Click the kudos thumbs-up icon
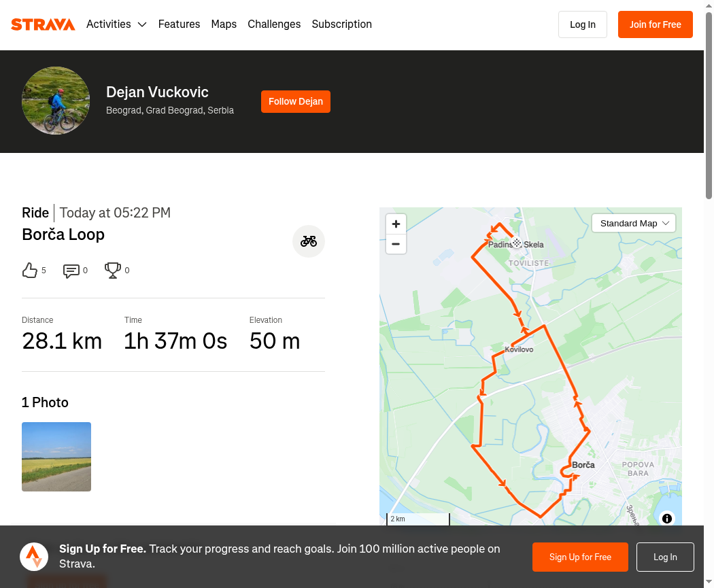Image resolution: width=714 pixels, height=588 pixels. (30, 271)
